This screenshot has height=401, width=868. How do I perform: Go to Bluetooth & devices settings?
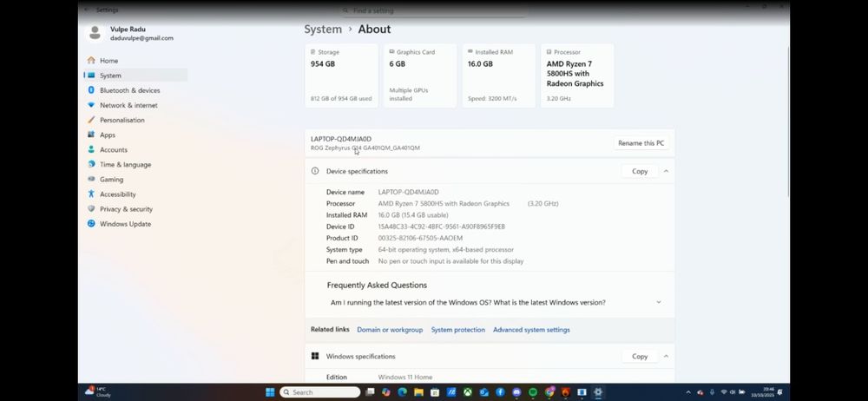click(129, 90)
